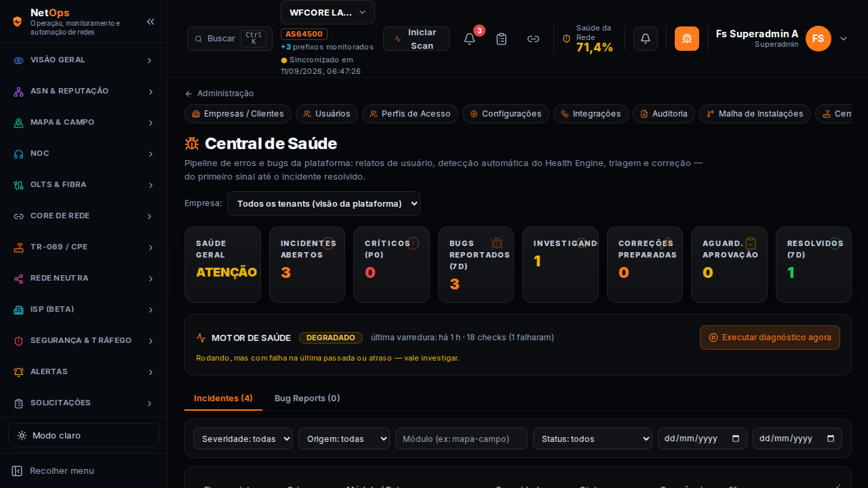Expand the Segurança & Tráfego section
This screenshot has width=868, height=488.
tap(83, 340)
